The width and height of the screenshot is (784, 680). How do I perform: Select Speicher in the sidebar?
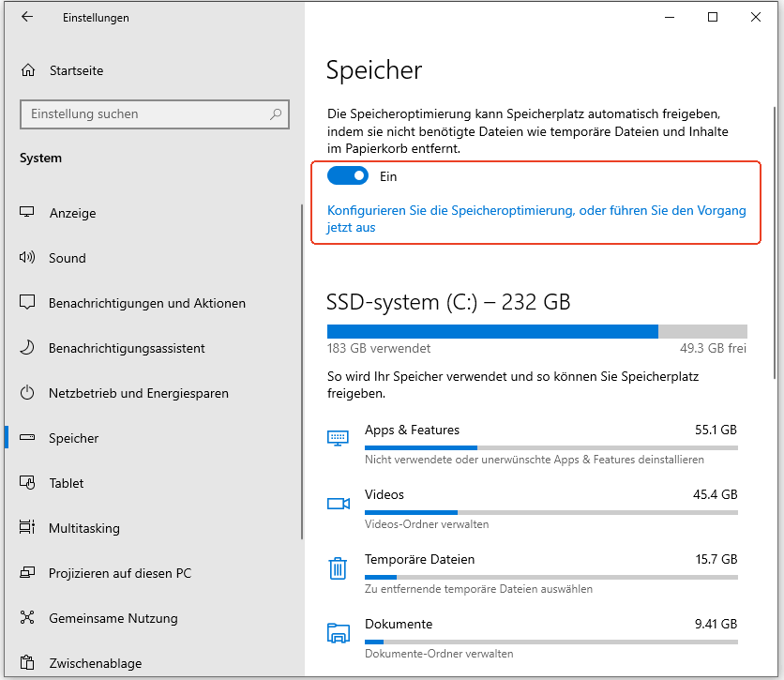click(x=75, y=438)
